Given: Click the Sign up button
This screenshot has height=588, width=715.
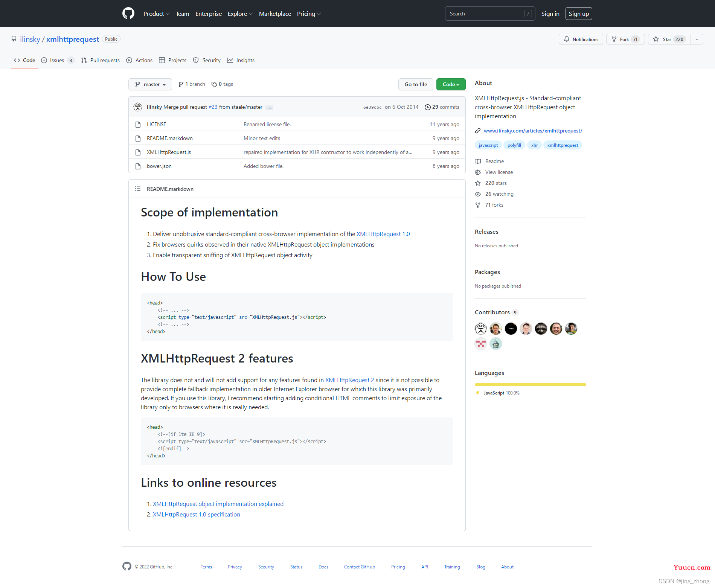Looking at the screenshot, I should point(579,14).
